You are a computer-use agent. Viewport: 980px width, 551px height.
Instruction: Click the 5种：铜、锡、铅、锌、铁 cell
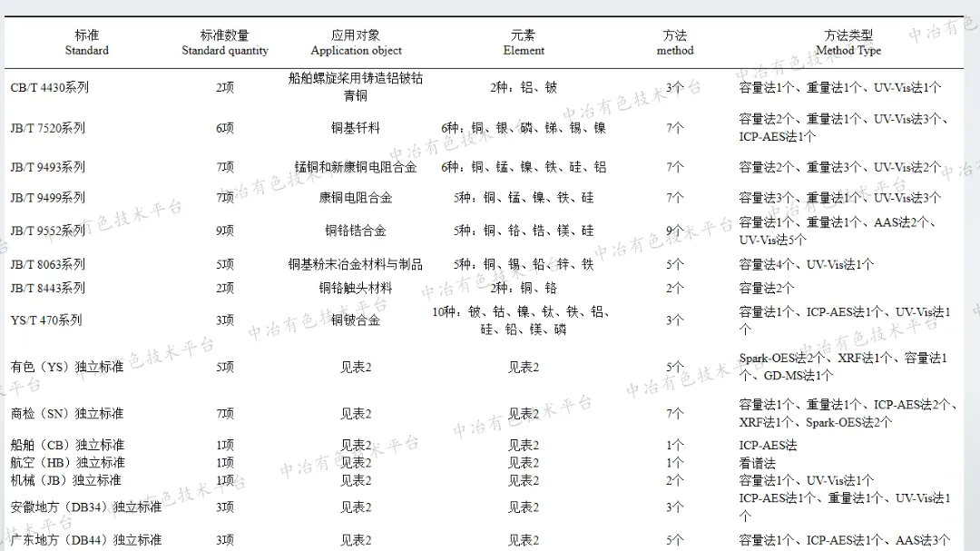pyautogui.click(x=524, y=264)
